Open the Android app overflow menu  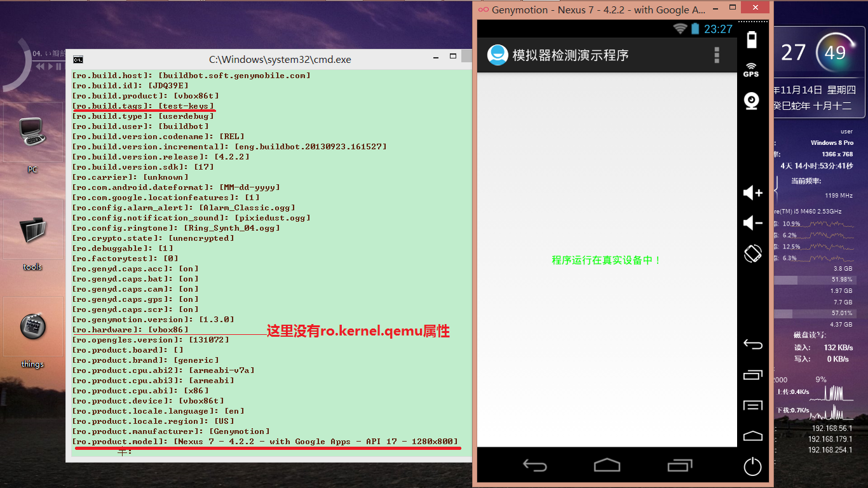pos(717,55)
